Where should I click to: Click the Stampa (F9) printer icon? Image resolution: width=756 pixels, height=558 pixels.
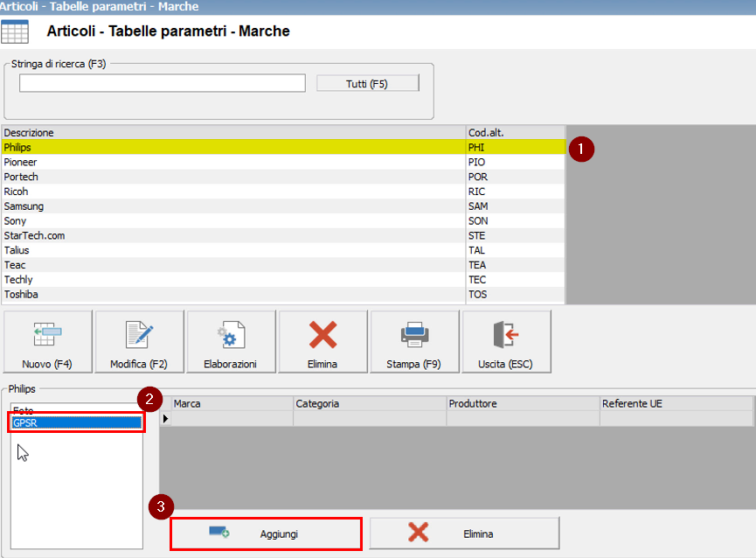tap(414, 334)
